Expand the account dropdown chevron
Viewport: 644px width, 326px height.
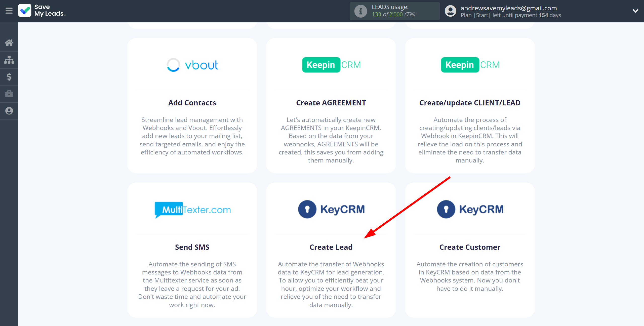(635, 11)
